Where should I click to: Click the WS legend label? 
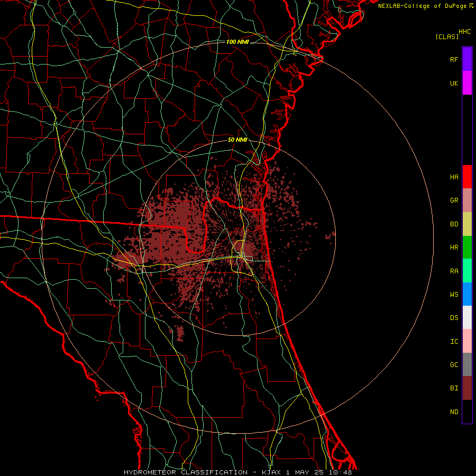point(454,294)
